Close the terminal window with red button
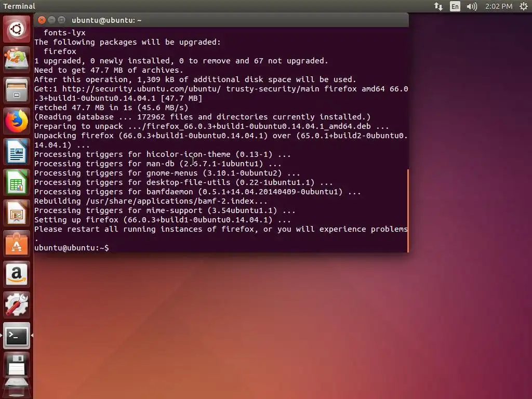The image size is (532, 399). coord(42,20)
